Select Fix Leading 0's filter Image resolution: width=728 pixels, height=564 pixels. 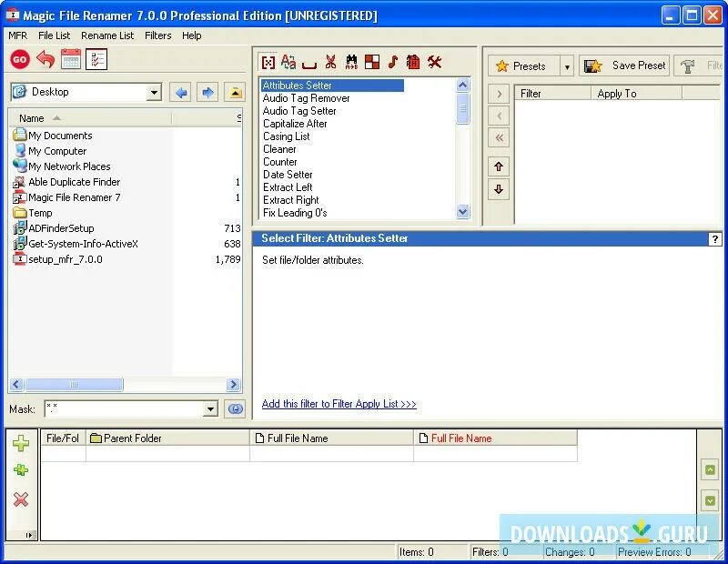tap(295, 213)
